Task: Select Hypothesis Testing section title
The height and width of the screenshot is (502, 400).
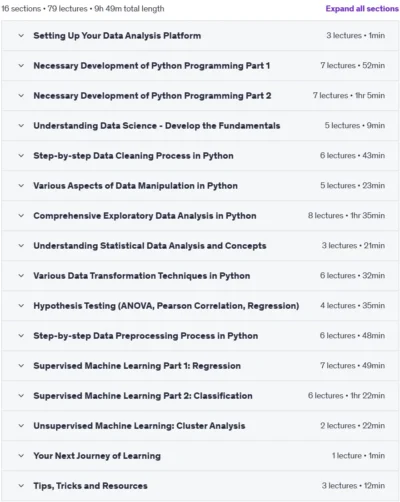Action: point(166,306)
